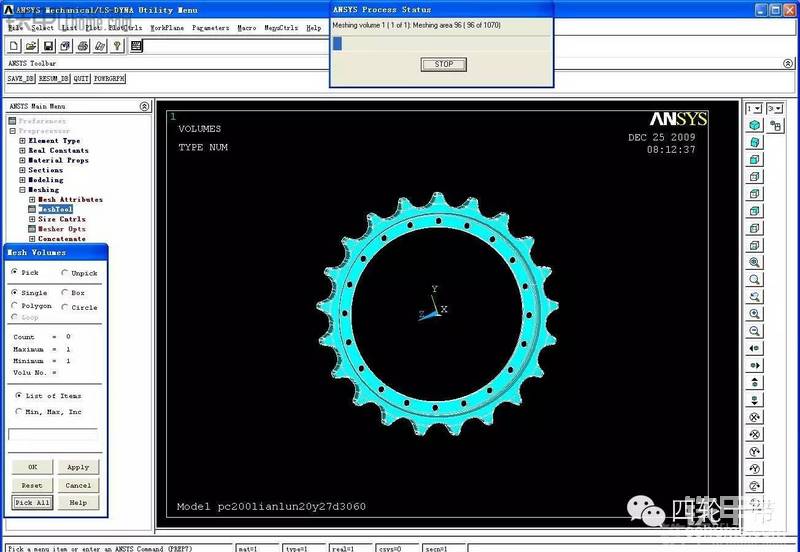Open the Parameters menu
The width and height of the screenshot is (800, 552).
[x=210, y=28]
